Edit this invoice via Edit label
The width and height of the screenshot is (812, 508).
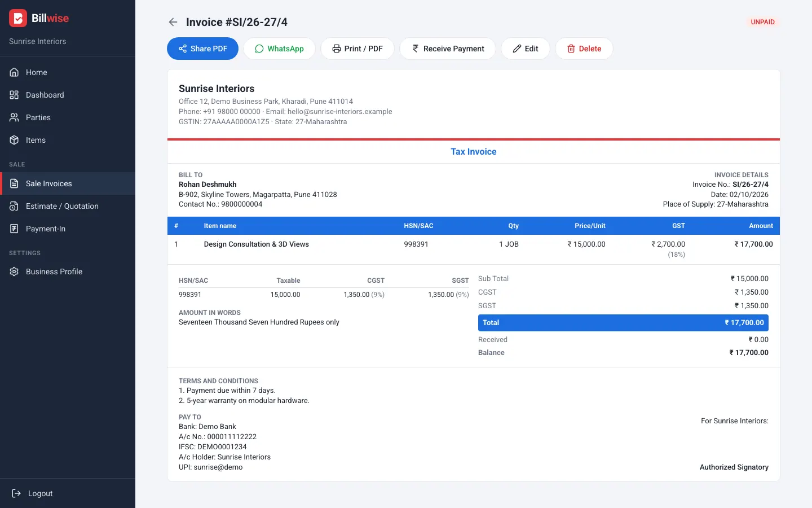[x=532, y=49]
